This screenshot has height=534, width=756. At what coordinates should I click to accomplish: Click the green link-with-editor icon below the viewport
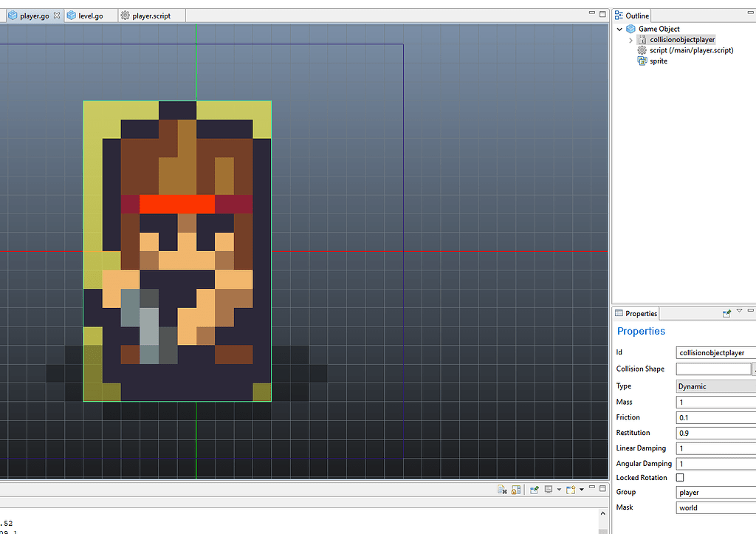(x=534, y=489)
